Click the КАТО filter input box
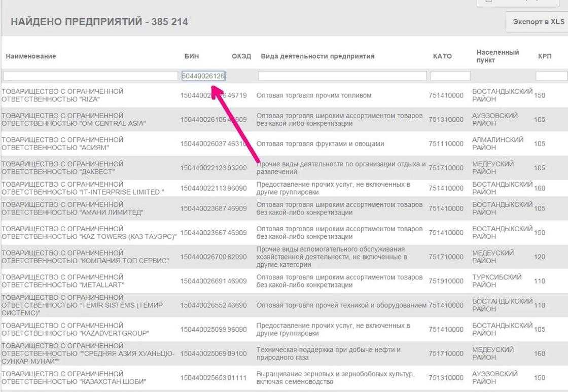The height and width of the screenshot is (392, 568). point(450,76)
